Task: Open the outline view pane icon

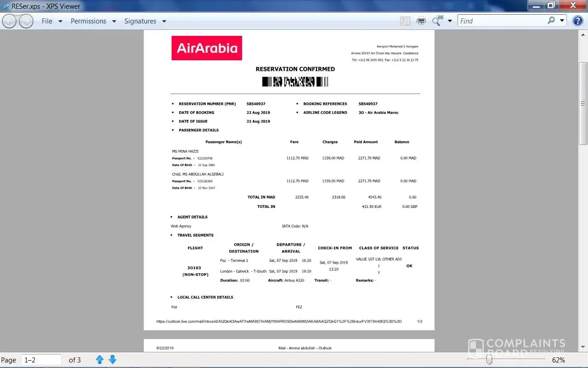Action: coord(405,21)
